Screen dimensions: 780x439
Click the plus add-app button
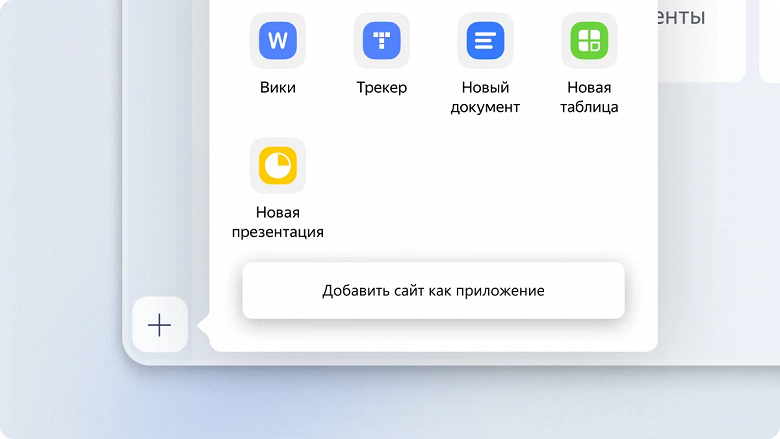(160, 325)
